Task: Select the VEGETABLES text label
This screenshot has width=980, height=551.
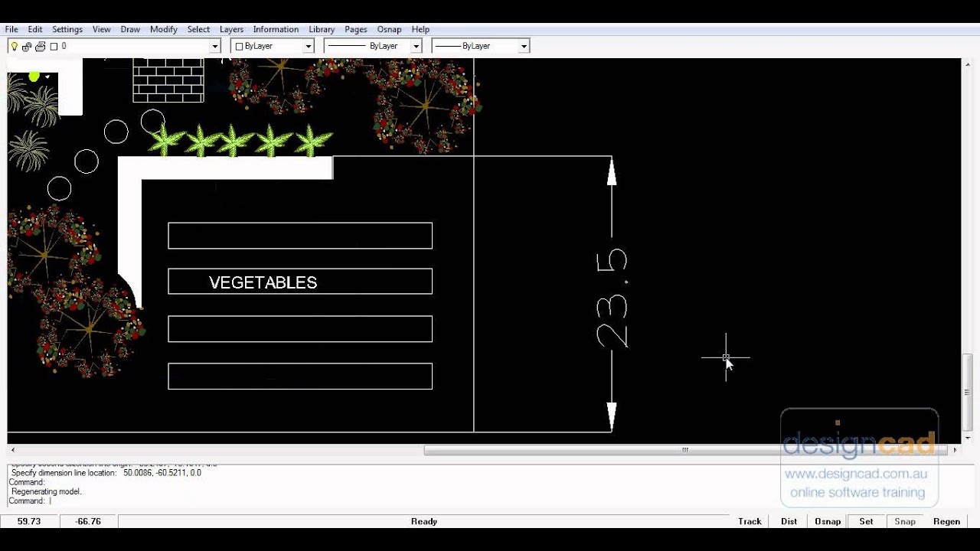Action: (263, 282)
